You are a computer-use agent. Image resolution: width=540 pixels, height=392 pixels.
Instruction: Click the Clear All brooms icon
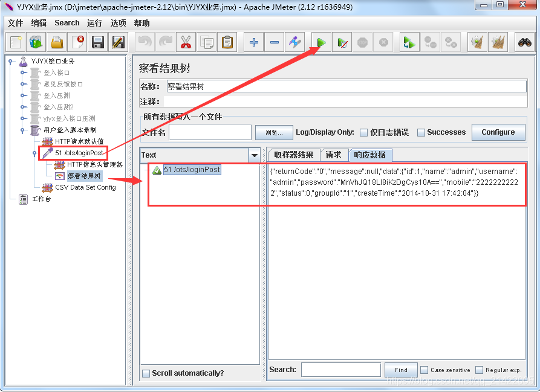pos(498,42)
